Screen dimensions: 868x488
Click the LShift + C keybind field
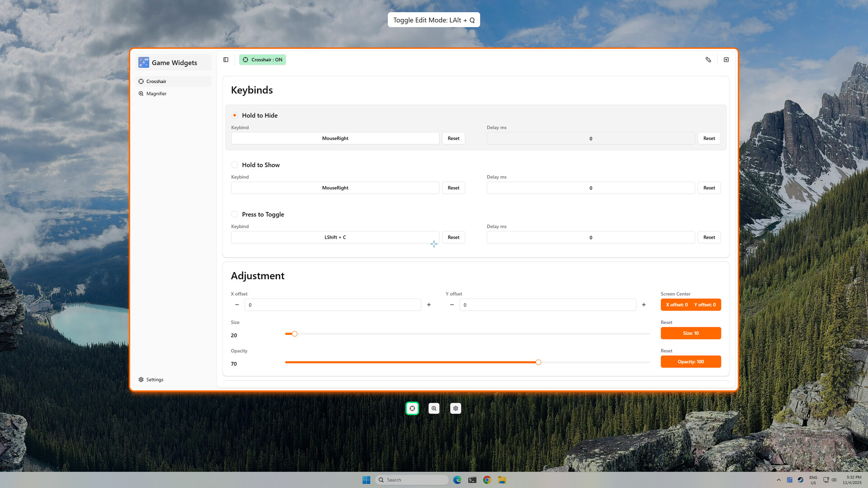tap(335, 237)
